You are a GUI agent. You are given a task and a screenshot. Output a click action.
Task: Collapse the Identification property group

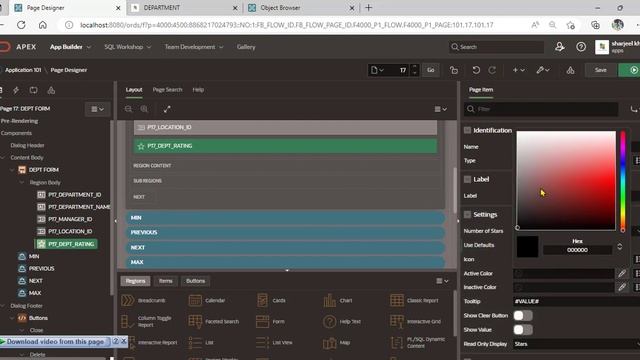pyautogui.click(x=467, y=130)
